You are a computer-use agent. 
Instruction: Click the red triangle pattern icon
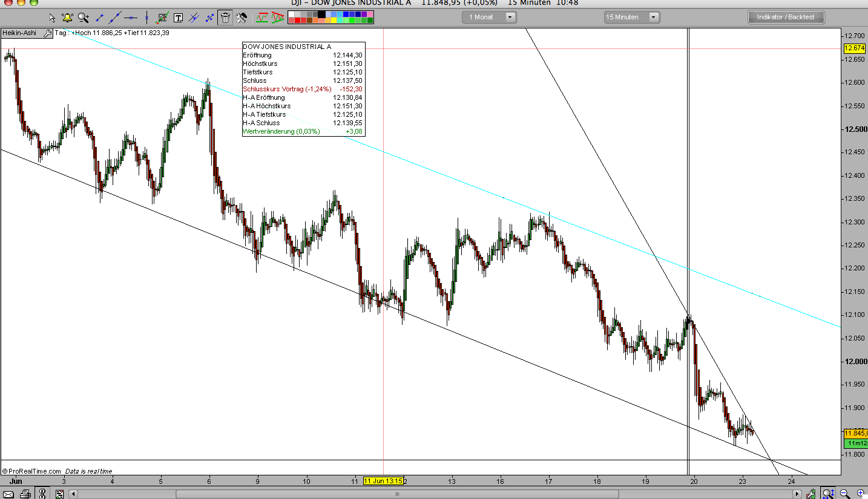click(278, 18)
